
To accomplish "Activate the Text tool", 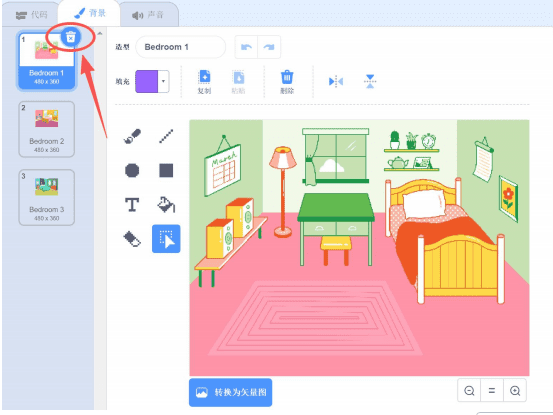I will 132,205.
